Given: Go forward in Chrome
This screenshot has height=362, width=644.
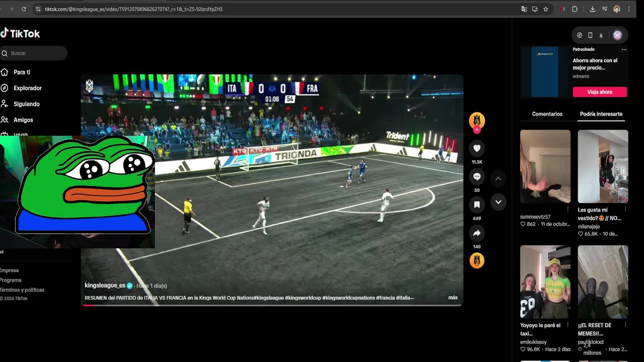Looking at the screenshot, I should pos(11,9).
